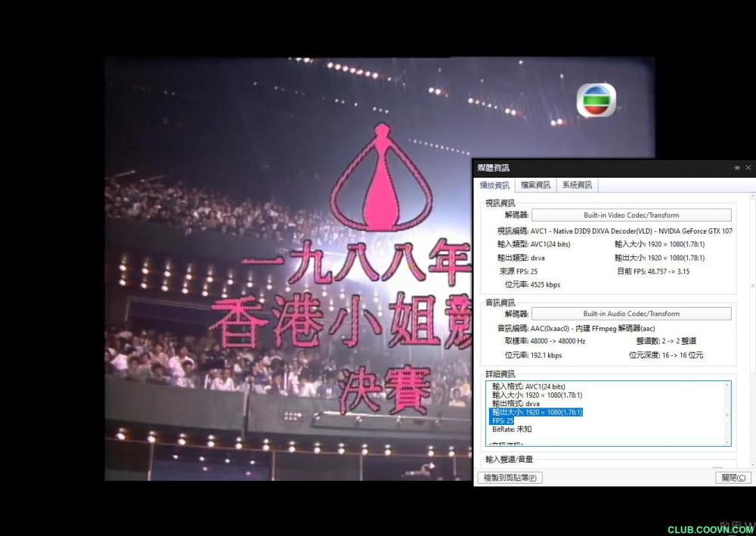Screen dimensions: 756x536
Task: Click the 位元深度: 16 -> 16 位元 text
Action: (666, 355)
